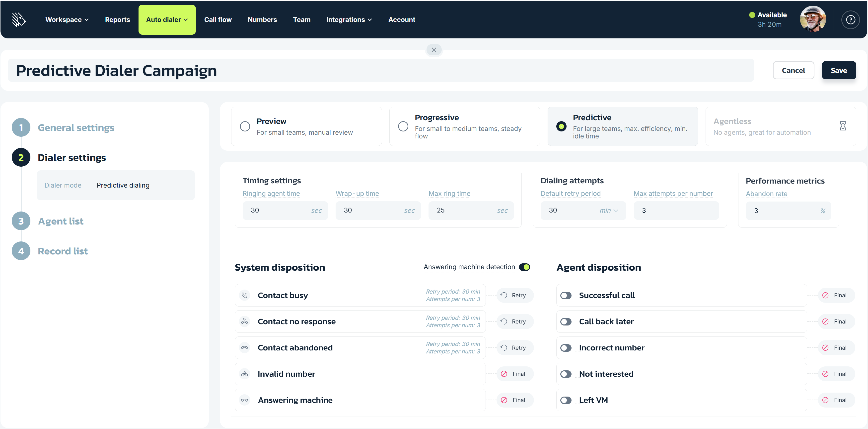Click the app logo in the navbar
This screenshot has height=429, width=868.
(x=19, y=19)
